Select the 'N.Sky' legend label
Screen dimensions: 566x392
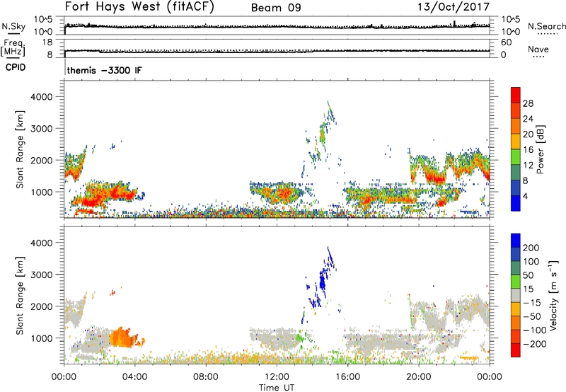click(13, 26)
